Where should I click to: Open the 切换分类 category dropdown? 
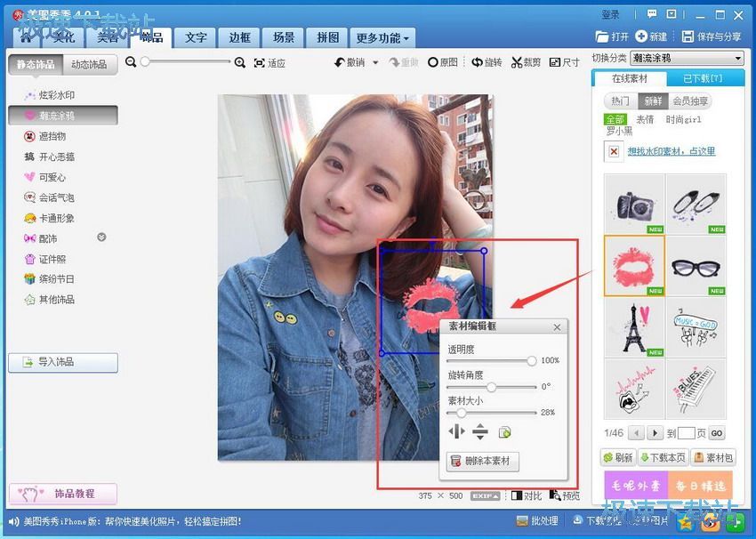[687, 59]
